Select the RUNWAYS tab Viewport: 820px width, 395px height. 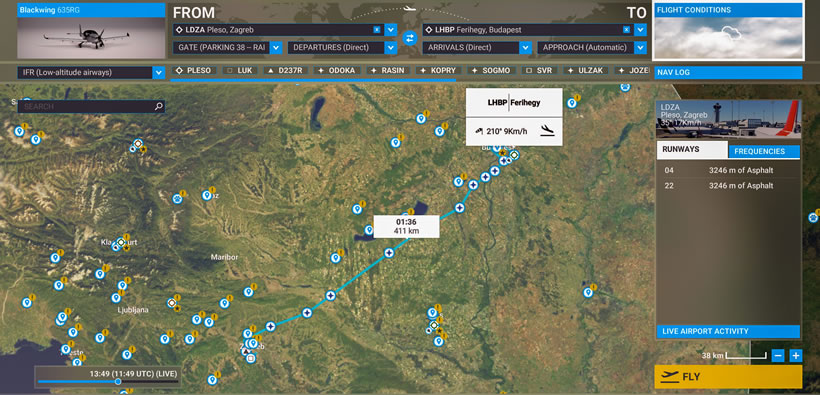pyautogui.click(x=692, y=149)
